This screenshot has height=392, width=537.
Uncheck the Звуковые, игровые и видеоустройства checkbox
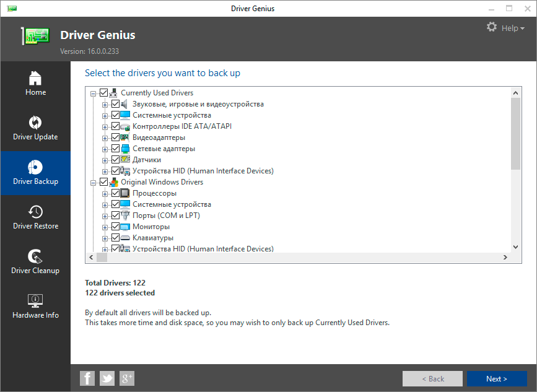[115, 104]
